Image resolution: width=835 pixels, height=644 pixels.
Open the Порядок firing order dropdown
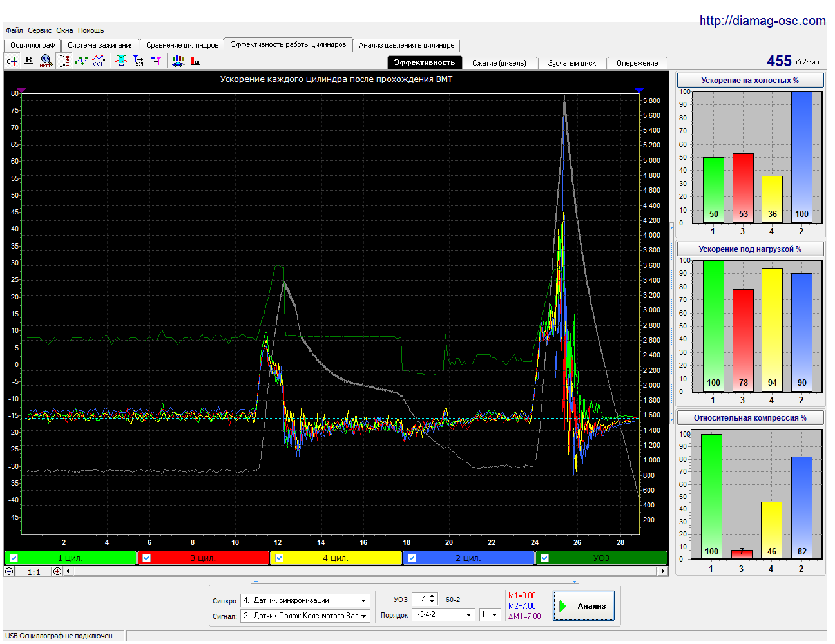468,615
